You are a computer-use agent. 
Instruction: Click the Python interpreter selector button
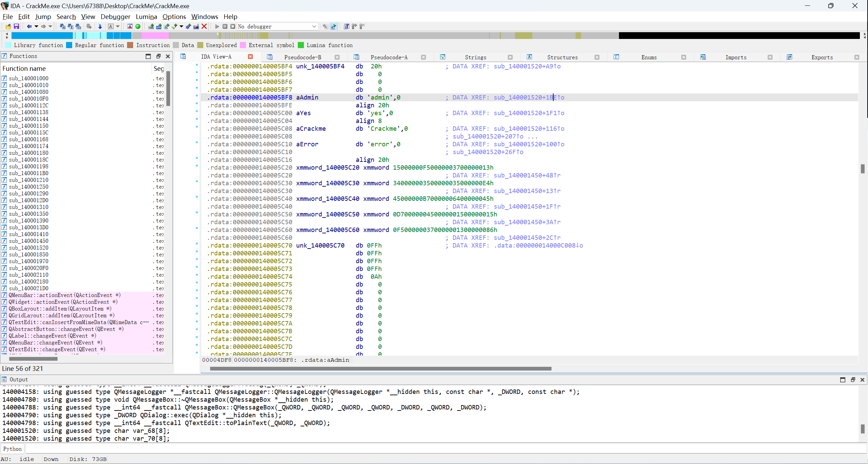point(13,449)
